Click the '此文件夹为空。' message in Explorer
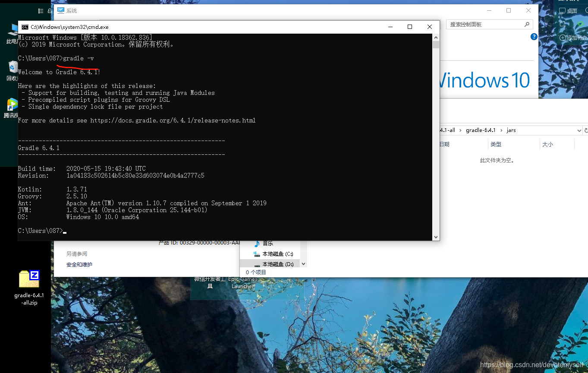 (x=497, y=160)
